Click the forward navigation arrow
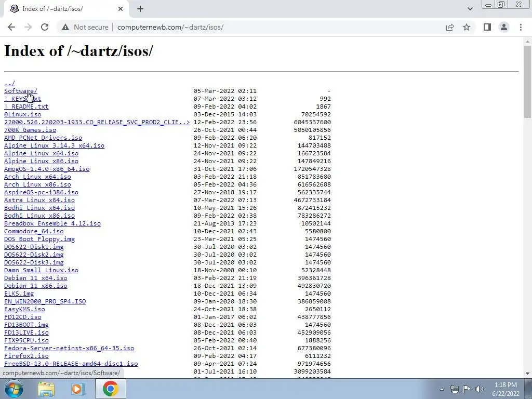This screenshot has width=532, height=399. 28,27
